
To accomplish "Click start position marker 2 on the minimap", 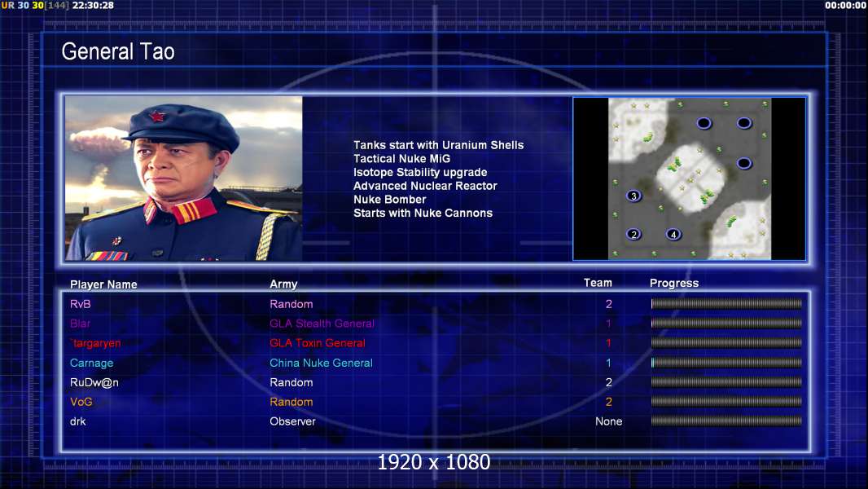I will coord(633,234).
